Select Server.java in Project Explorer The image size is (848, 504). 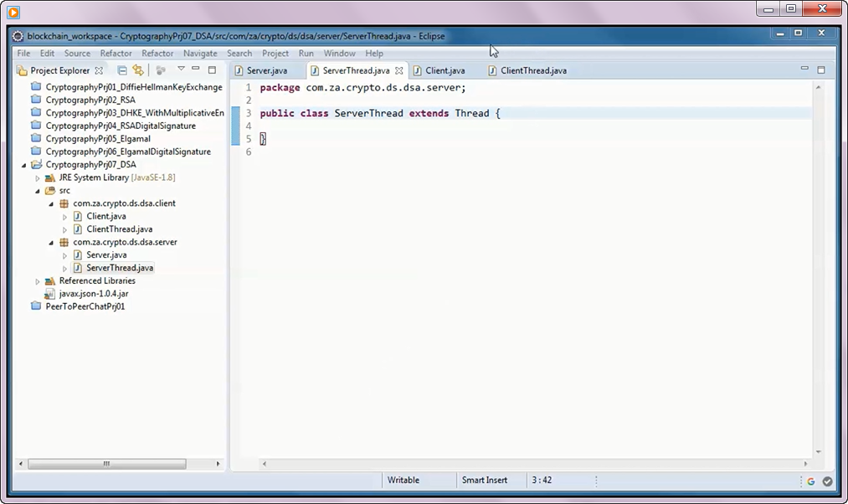click(x=106, y=255)
